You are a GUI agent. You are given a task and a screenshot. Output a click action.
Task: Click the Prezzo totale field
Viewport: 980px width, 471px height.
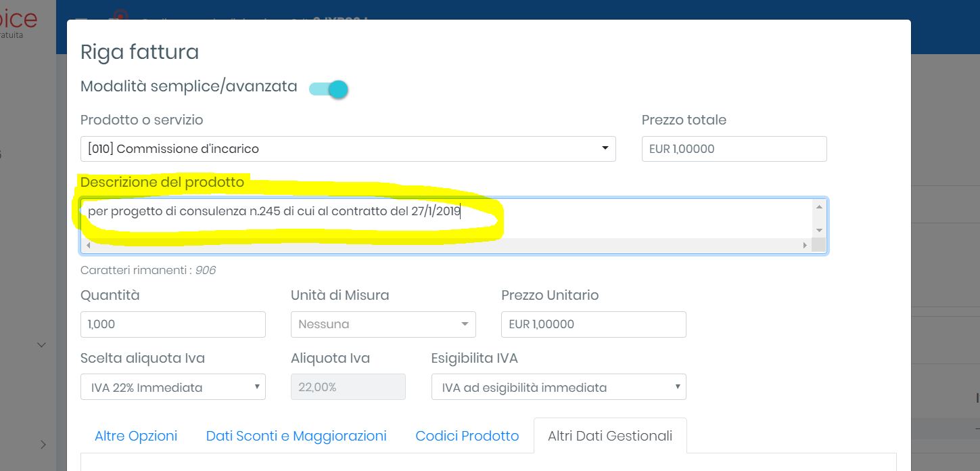click(734, 149)
